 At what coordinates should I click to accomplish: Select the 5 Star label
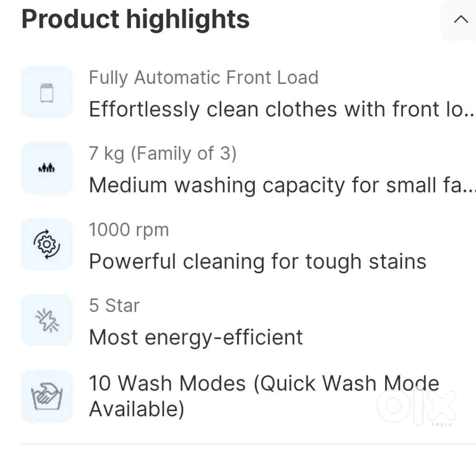click(x=114, y=306)
